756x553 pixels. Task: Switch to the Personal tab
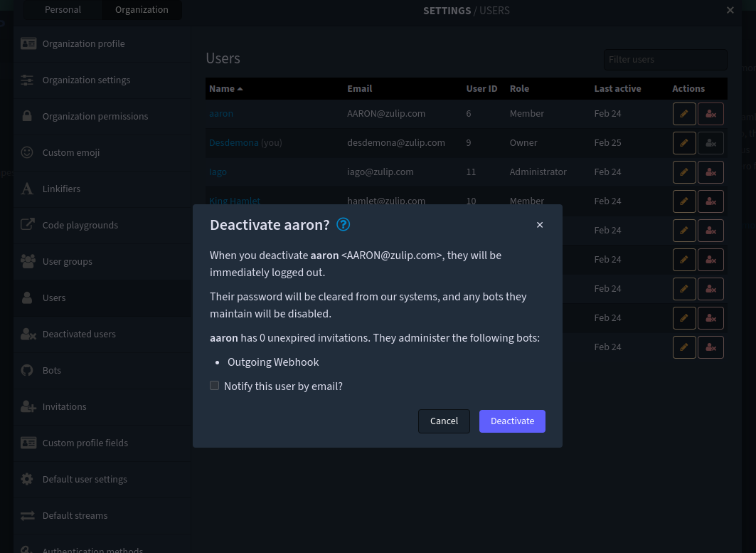63,9
